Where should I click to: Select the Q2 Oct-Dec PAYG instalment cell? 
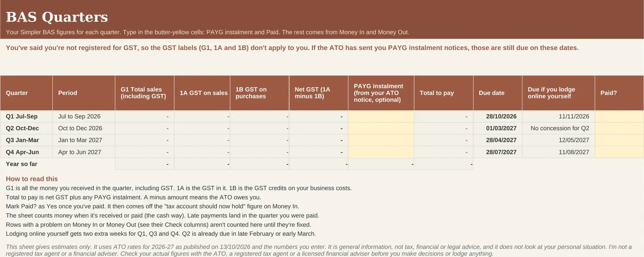tap(381, 128)
